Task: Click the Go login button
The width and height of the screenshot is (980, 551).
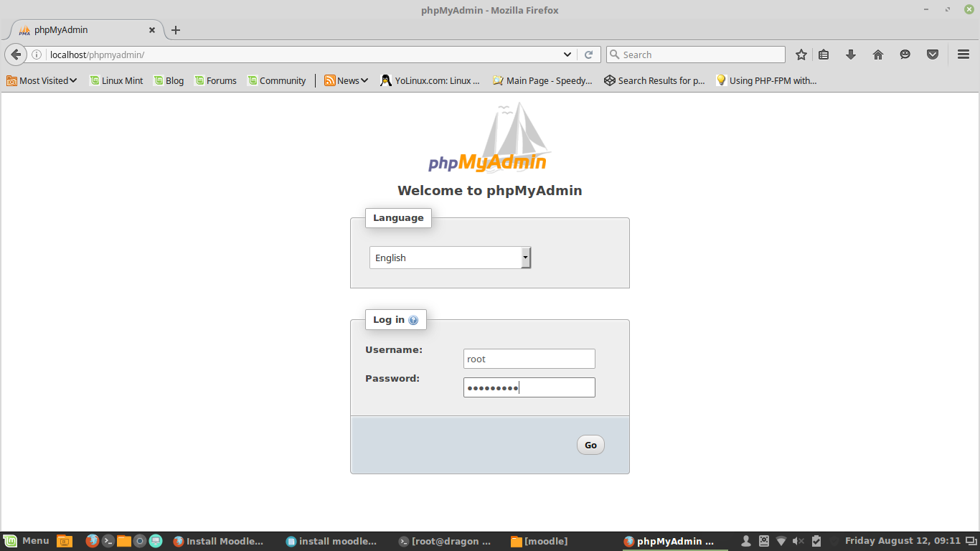Action: (590, 445)
